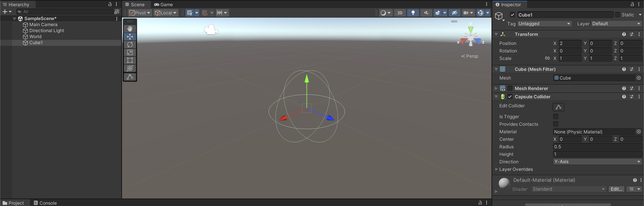Select the Edit Collider scene tool
644x206 pixels.
[130, 77]
